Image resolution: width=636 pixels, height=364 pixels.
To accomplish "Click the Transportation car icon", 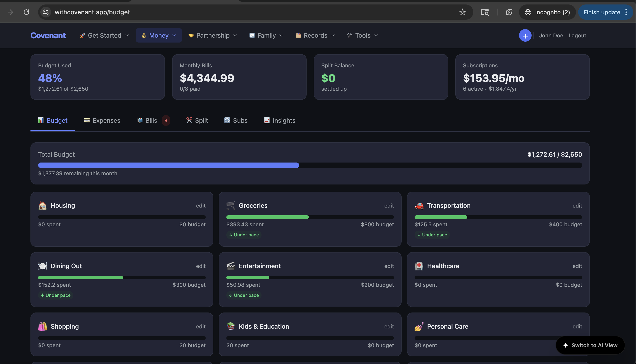I will [419, 206].
